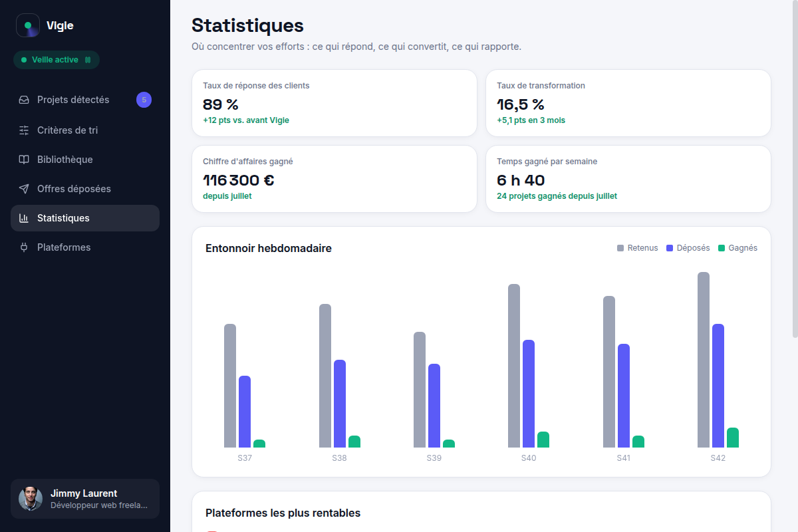Click the S37 Retenus gray bar
This screenshot has height=532, width=798.
(230, 386)
